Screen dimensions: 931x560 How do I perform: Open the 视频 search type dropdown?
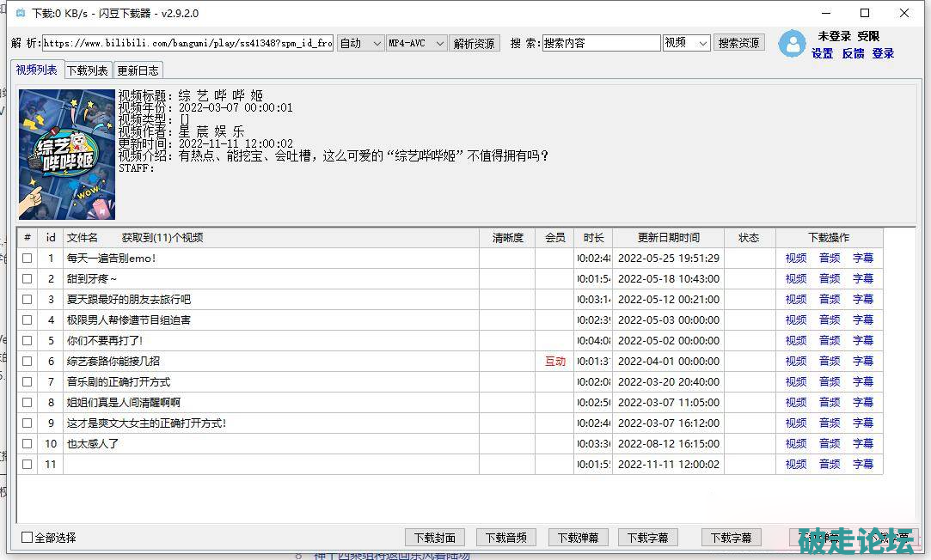click(x=686, y=43)
